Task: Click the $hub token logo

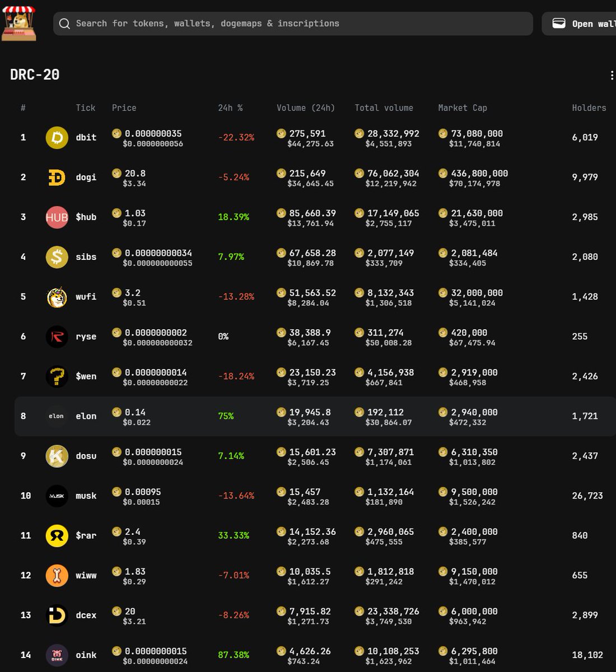Action: [x=57, y=217]
